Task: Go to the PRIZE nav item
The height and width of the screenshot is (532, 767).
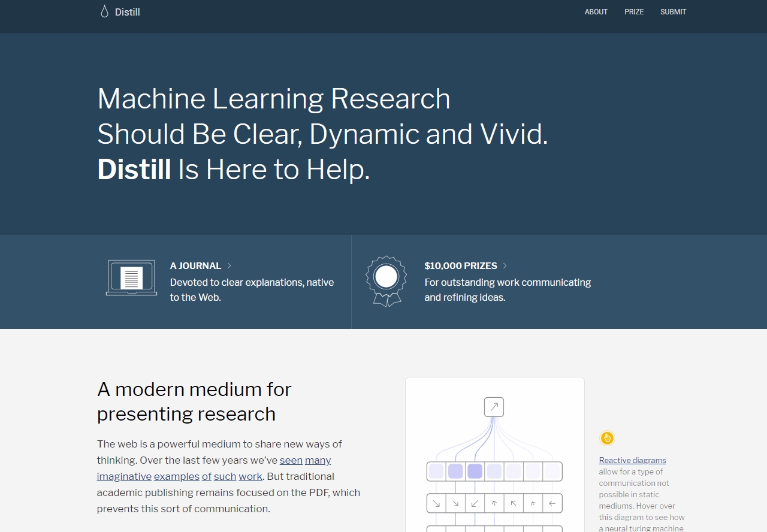Action: pyautogui.click(x=634, y=12)
